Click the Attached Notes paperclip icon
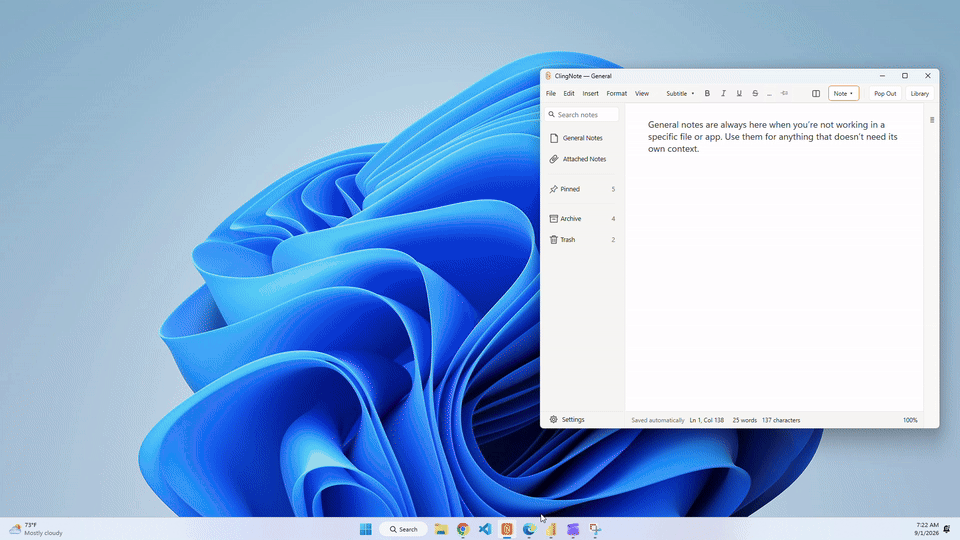This screenshot has height=540, width=960. click(x=554, y=159)
